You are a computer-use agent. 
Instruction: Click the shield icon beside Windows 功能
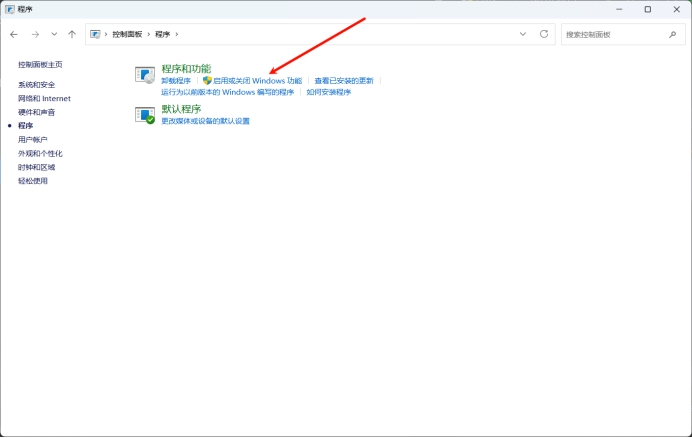[207, 80]
